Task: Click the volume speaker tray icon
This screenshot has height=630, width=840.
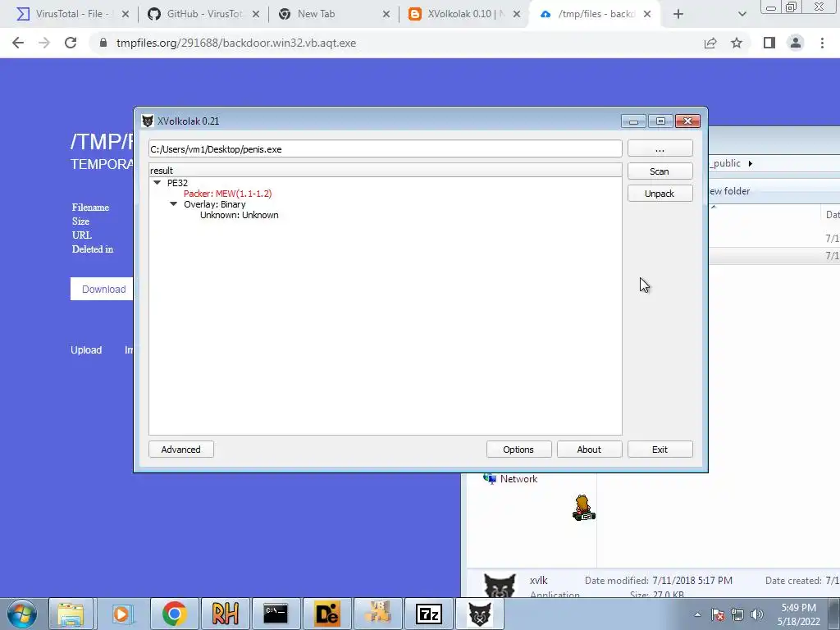Action: click(x=757, y=614)
